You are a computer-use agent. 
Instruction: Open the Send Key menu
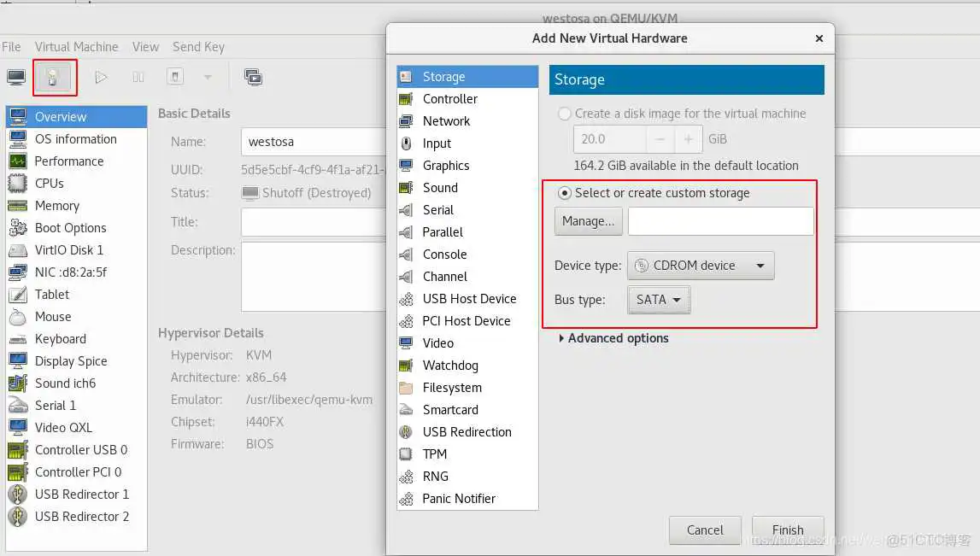198,47
